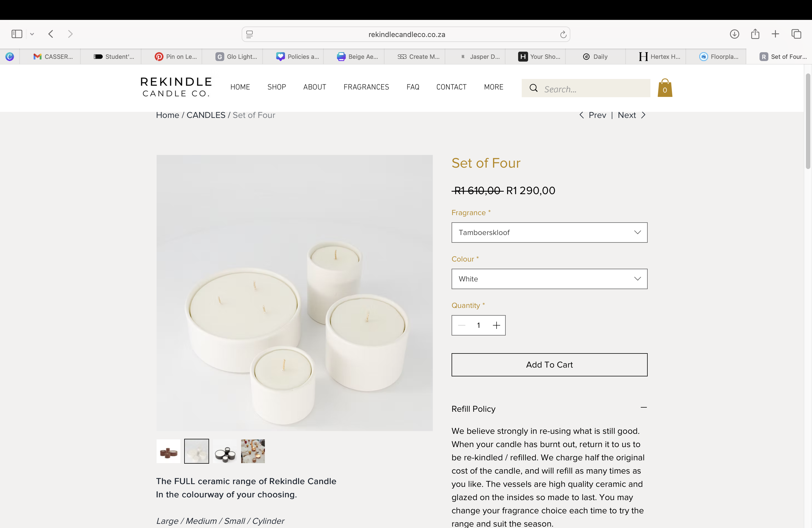Switch to the Pin on Le... tab
The image size is (812, 528).
[175, 57]
